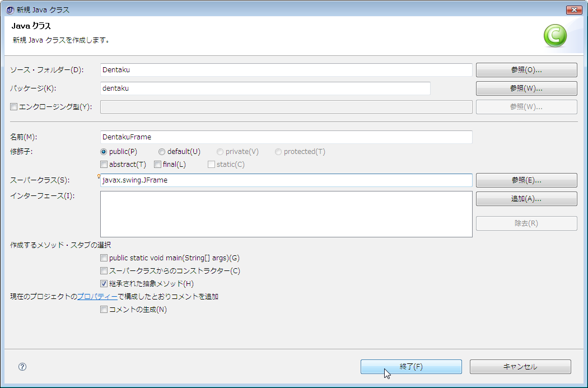The width and height of the screenshot is (588, 388).
Task: Click the content assist lightbulb by superclass
Action: (x=99, y=176)
